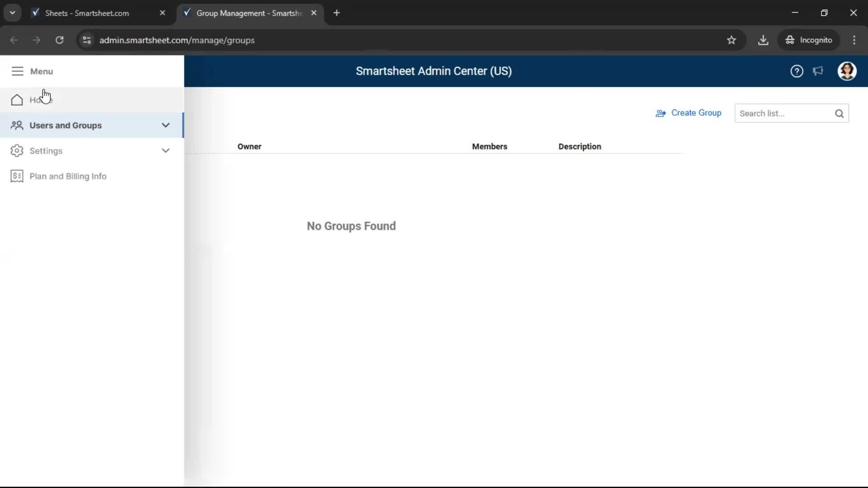Click the Users and Groups icon
Image resolution: width=868 pixels, height=488 pixels.
point(17,125)
